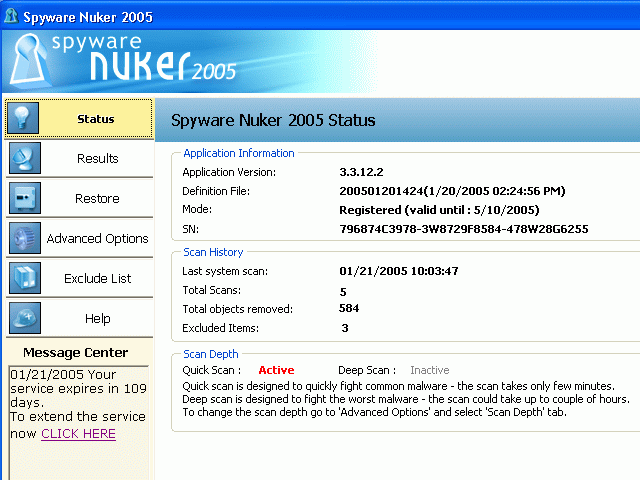Select the application version 3.3.12.2

click(361, 172)
